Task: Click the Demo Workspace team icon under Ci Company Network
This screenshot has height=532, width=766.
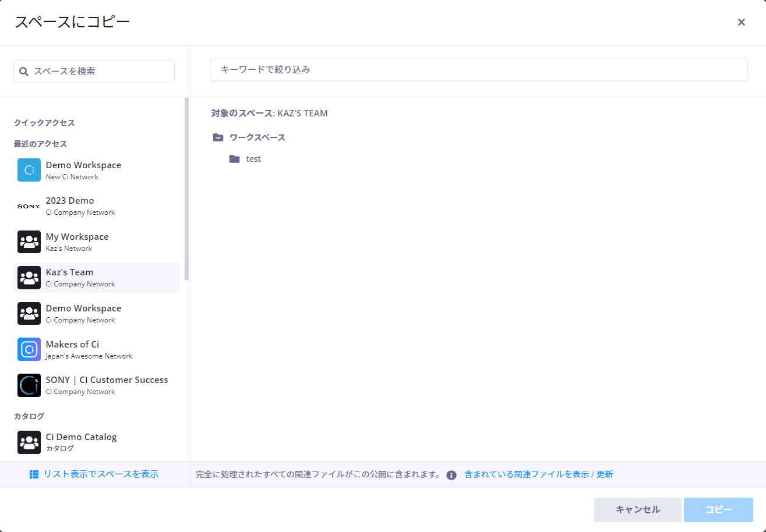Action: tap(29, 314)
